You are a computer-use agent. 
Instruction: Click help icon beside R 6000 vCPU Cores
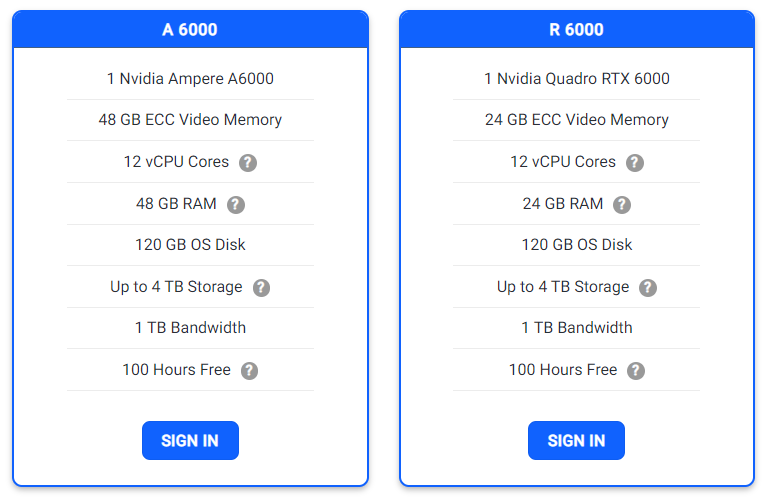pyautogui.click(x=635, y=163)
